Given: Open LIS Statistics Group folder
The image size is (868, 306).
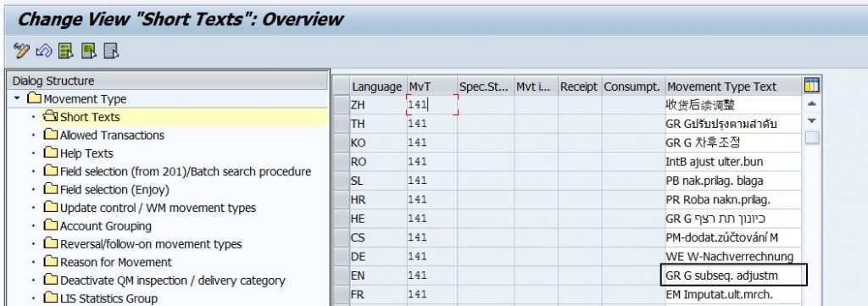Looking at the screenshot, I should pyautogui.click(x=101, y=298).
